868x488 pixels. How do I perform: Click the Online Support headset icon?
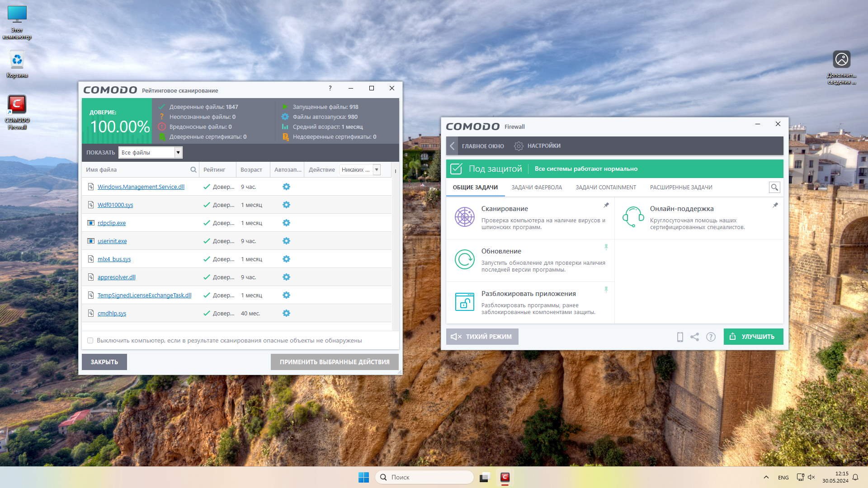pos(633,217)
